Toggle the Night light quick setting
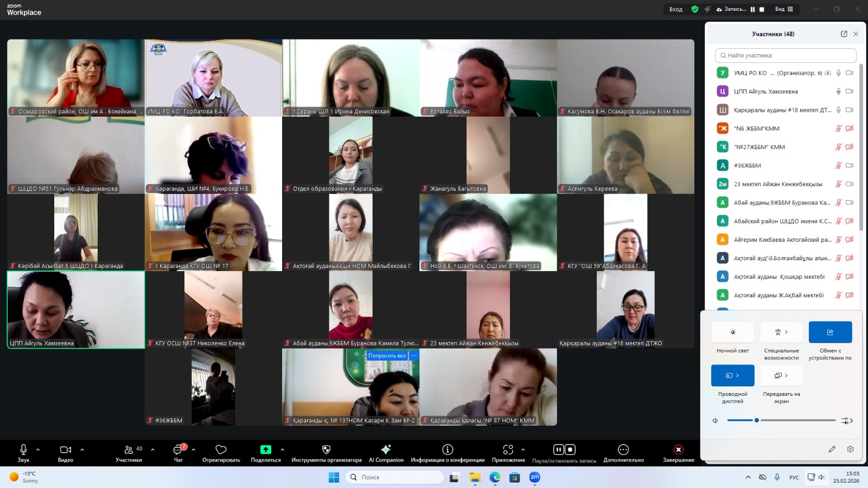 732,332
